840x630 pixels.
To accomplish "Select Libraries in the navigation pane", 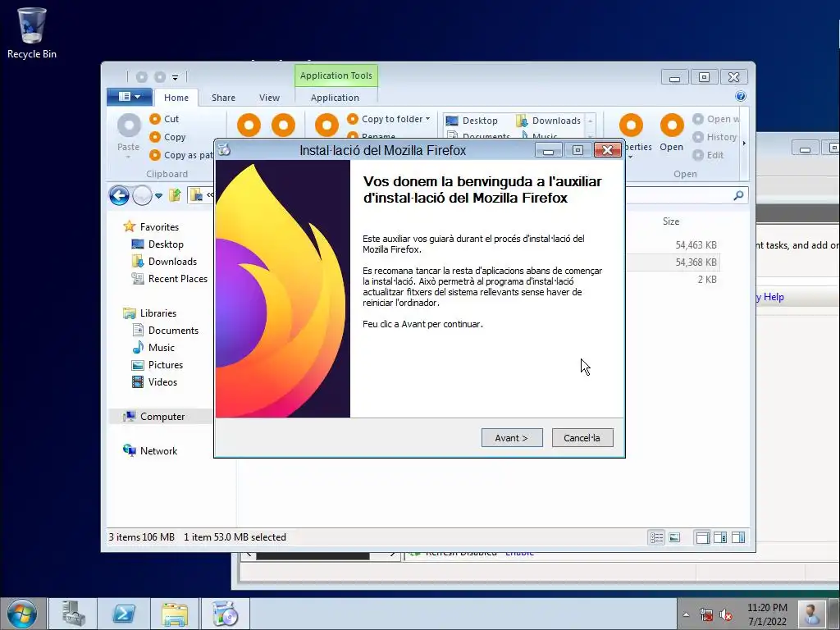I will click(150, 313).
